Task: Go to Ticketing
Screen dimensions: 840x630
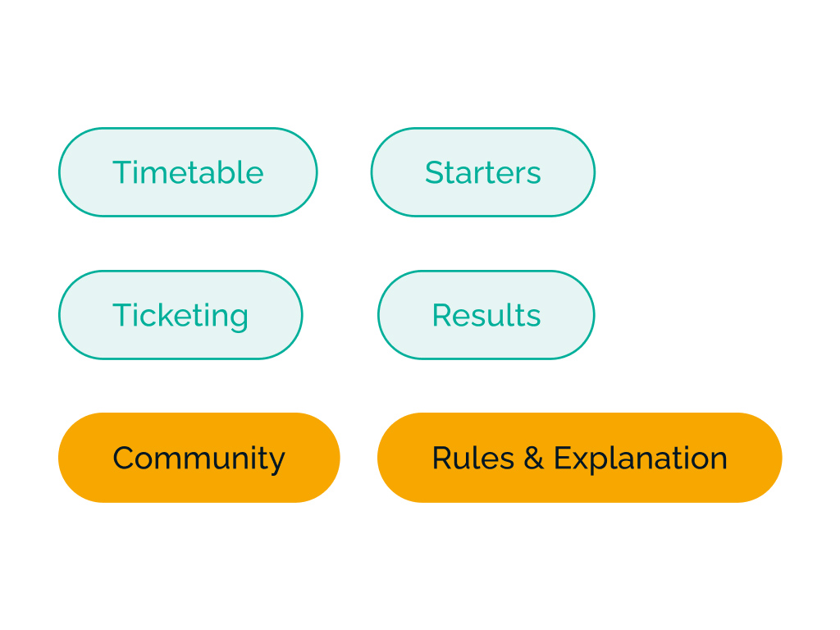Action: [180, 315]
